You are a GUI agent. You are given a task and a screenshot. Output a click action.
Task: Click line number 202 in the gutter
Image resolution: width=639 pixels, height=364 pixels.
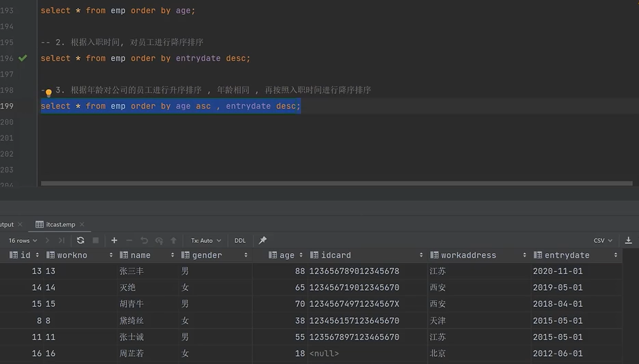point(7,154)
